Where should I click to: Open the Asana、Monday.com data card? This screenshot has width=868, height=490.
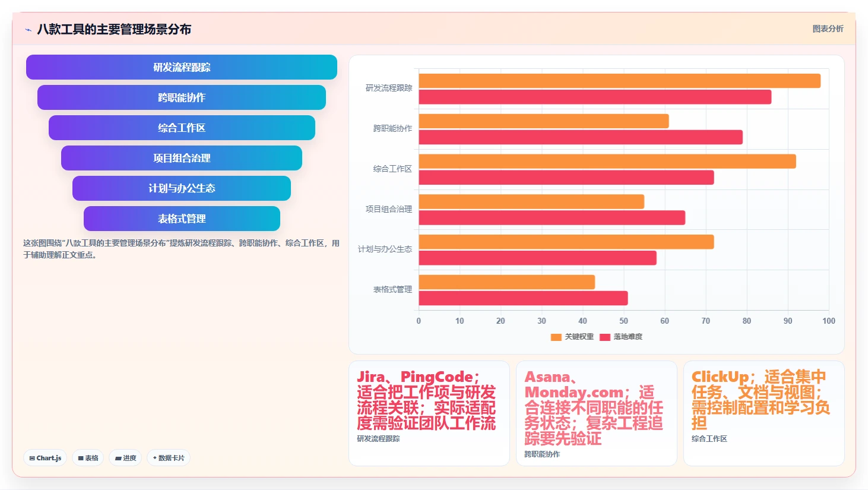597,413
